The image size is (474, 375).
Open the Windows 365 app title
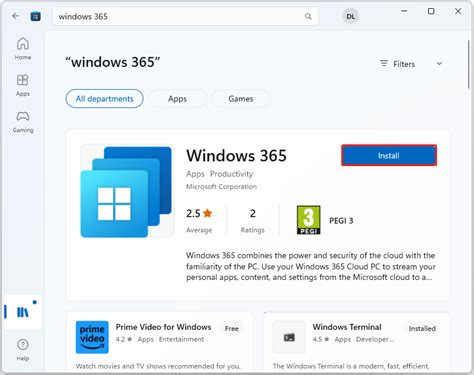[236, 156]
